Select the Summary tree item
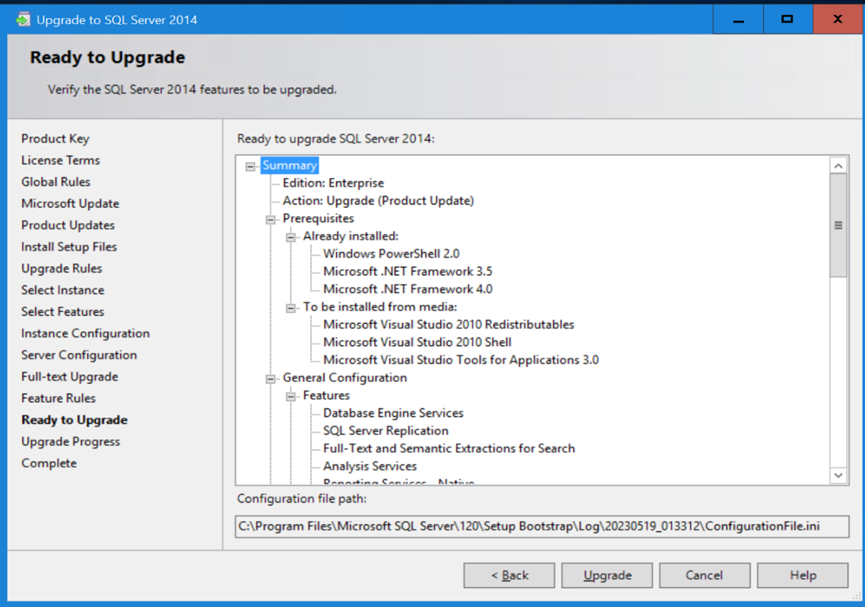Screen dimensions: 865x607 (290, 165)
